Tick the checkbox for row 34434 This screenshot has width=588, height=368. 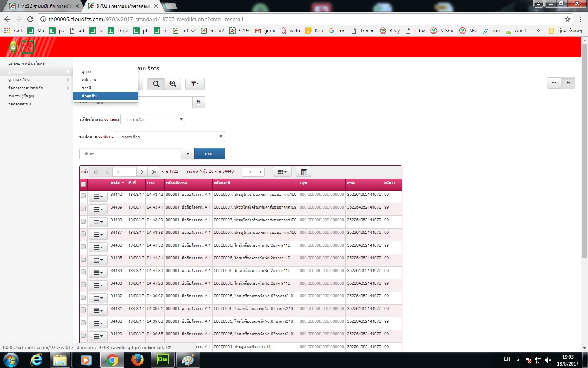83,272
